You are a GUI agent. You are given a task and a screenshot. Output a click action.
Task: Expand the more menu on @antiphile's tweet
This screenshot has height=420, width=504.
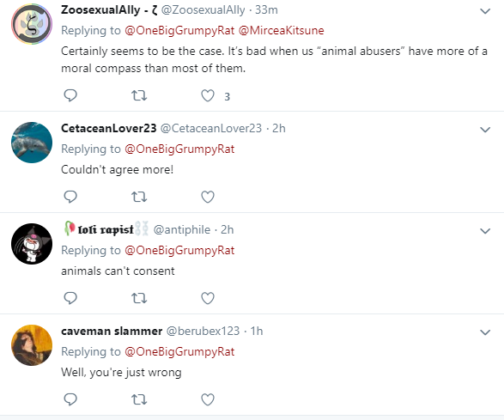click(x=485, y=231)
